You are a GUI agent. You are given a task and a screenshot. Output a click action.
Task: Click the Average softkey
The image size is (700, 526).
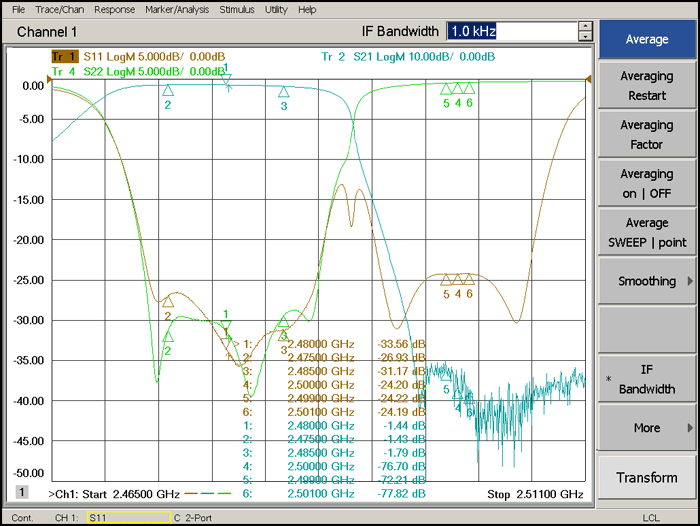647,39
